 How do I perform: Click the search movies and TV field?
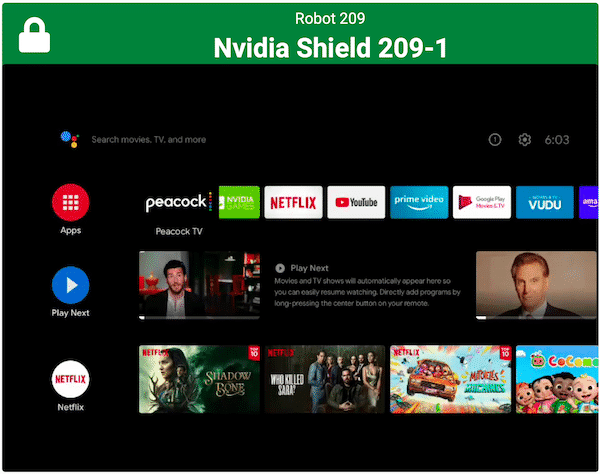(148, 140)
